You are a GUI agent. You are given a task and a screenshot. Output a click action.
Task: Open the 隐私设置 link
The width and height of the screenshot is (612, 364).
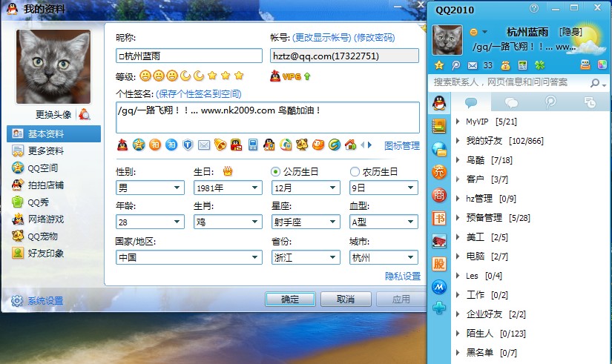pyautogui.click(x=403, y=277)
